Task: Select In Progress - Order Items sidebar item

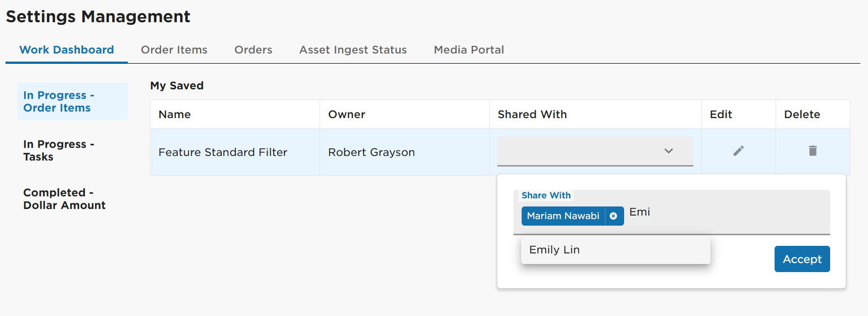Action: (72, 101)
